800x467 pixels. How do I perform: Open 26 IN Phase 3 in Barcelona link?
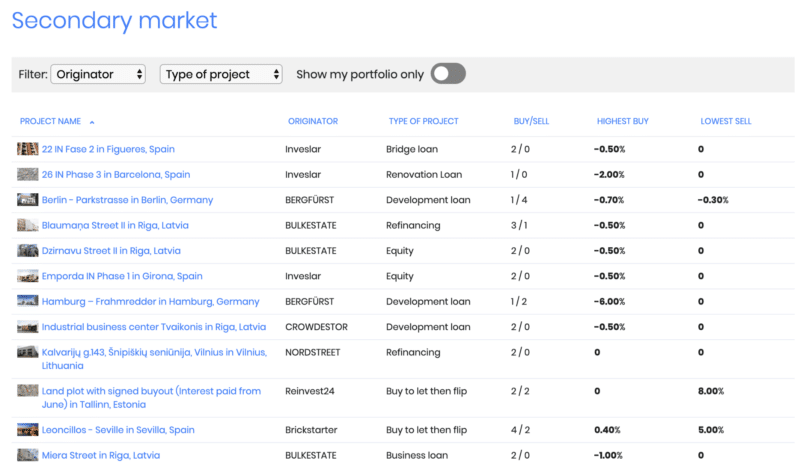(116, 175)
